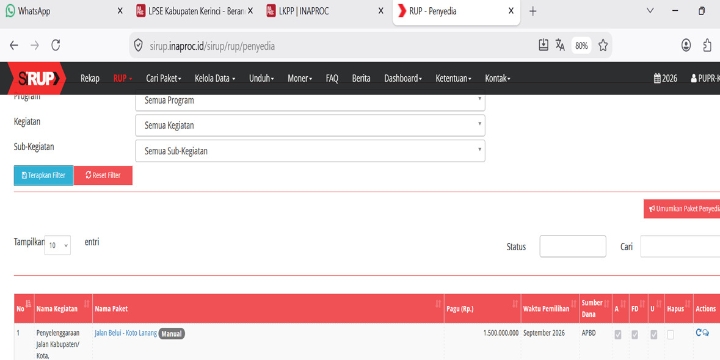Open the Jalan Belui - Koto Lanang link
Viewport: 720px width, 360px height.
click(x=125, y=333)
